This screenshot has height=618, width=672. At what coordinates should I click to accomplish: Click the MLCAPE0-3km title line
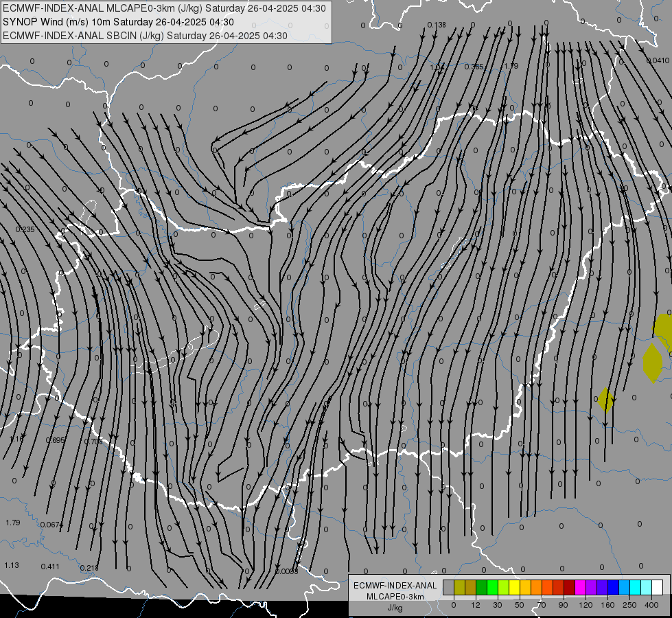164,8
